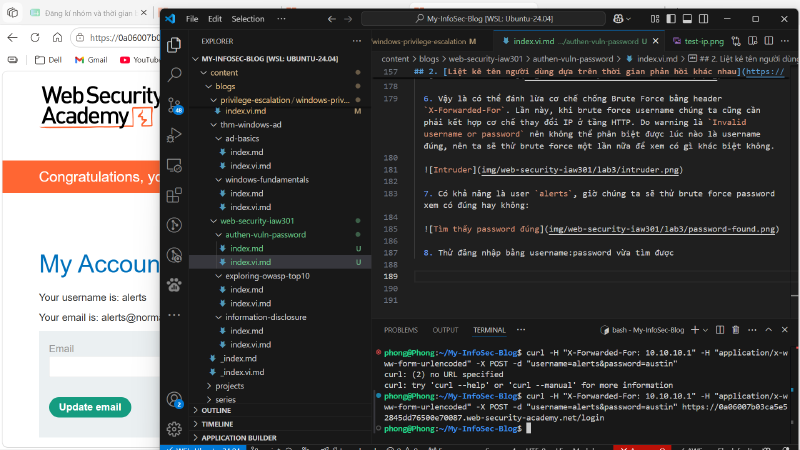Viewport: 800px width, 450px height.
Task: Switch to the windows-privilege-escalation tab
Action: (x=423, y=41)
